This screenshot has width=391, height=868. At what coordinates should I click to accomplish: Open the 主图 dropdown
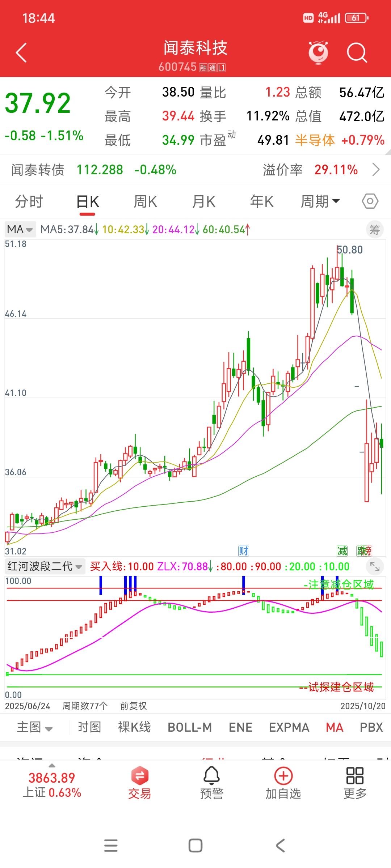click(35, 727)
